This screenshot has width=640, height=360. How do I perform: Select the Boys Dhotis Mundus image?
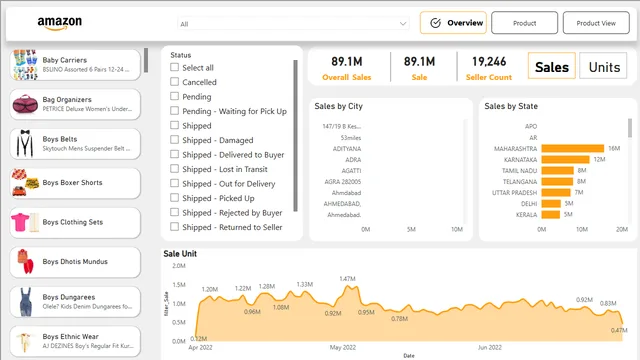coord(25,262)
